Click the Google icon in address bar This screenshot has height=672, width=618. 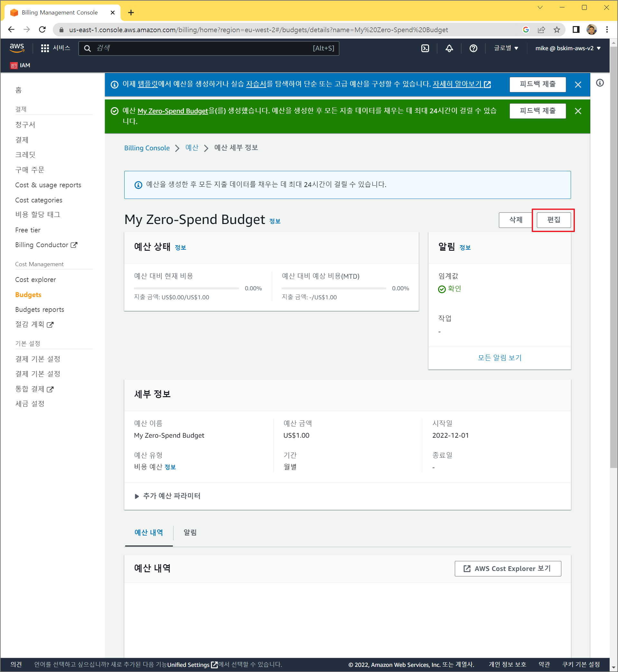526,30
